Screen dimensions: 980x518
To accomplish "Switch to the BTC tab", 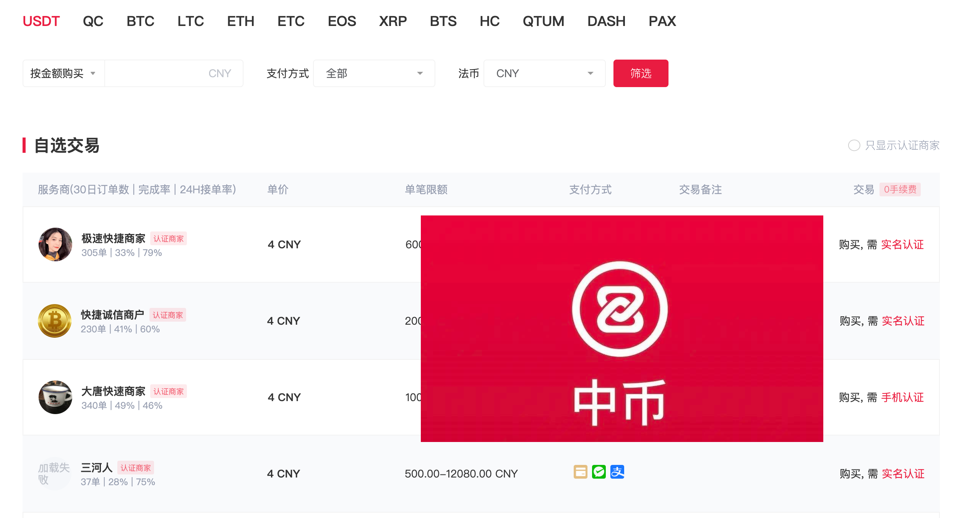I will tap(140, 21).
